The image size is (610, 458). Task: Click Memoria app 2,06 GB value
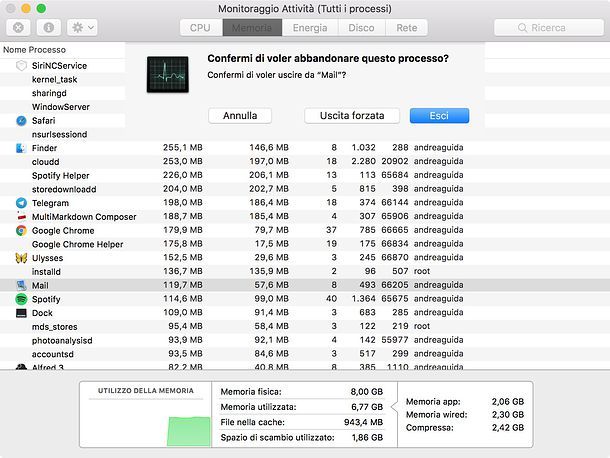[508, 402]
